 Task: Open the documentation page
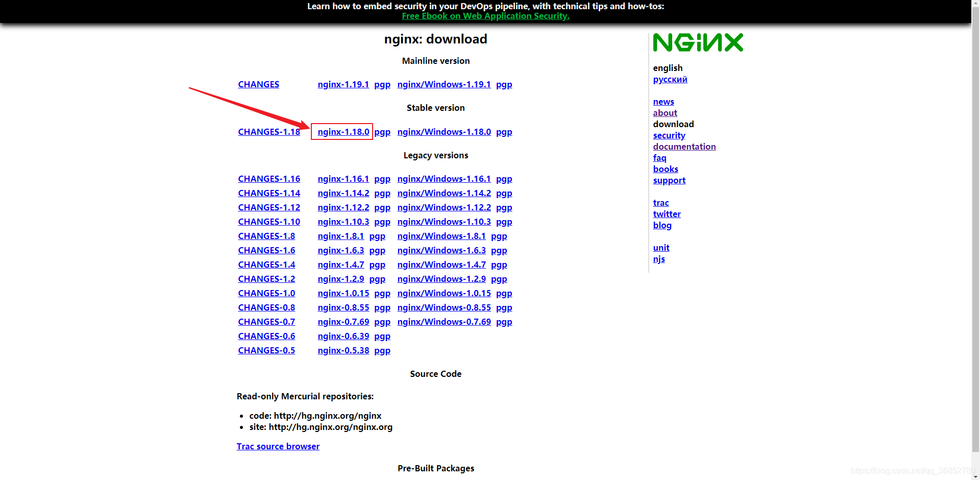point(684,147)
